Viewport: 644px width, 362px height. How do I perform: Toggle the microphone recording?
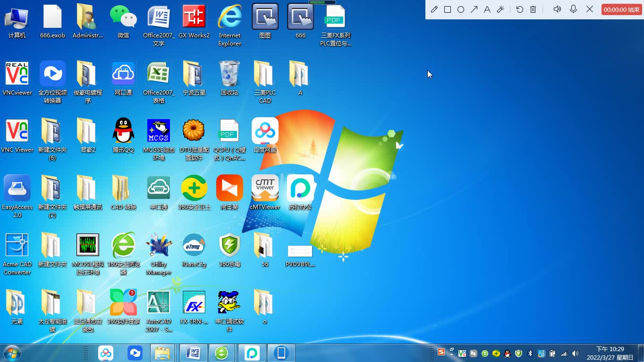[x=574, y=9]
